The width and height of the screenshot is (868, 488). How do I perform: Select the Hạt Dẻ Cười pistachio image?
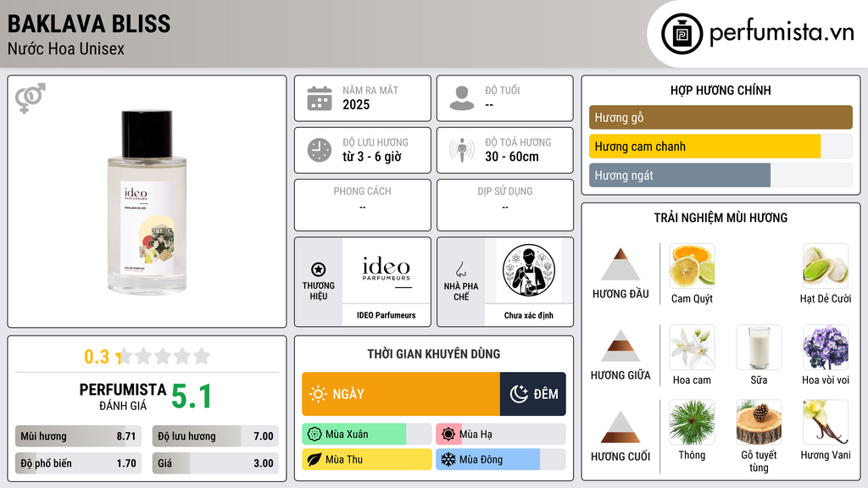pos(826,266)
